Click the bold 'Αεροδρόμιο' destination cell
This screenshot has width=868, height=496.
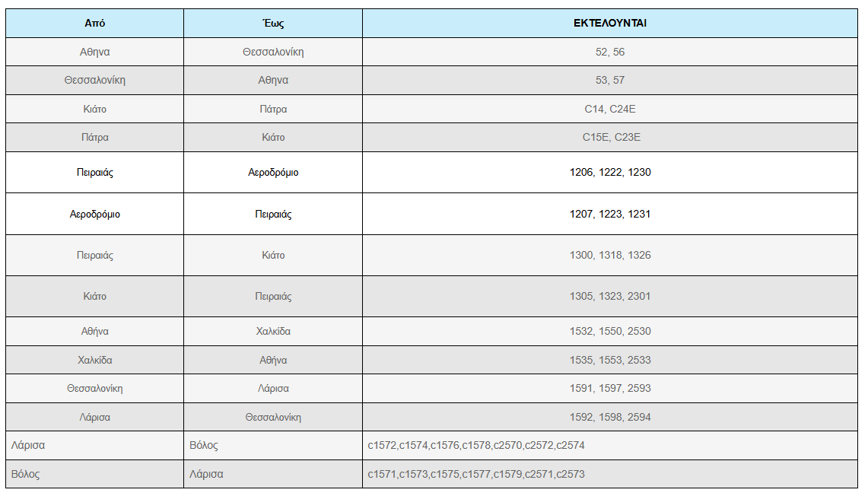coord(273,172)
